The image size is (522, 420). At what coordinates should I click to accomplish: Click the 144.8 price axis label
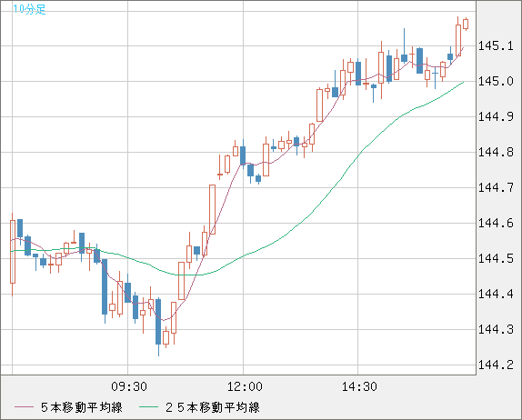pyautogui.click(x=496, y=153)
